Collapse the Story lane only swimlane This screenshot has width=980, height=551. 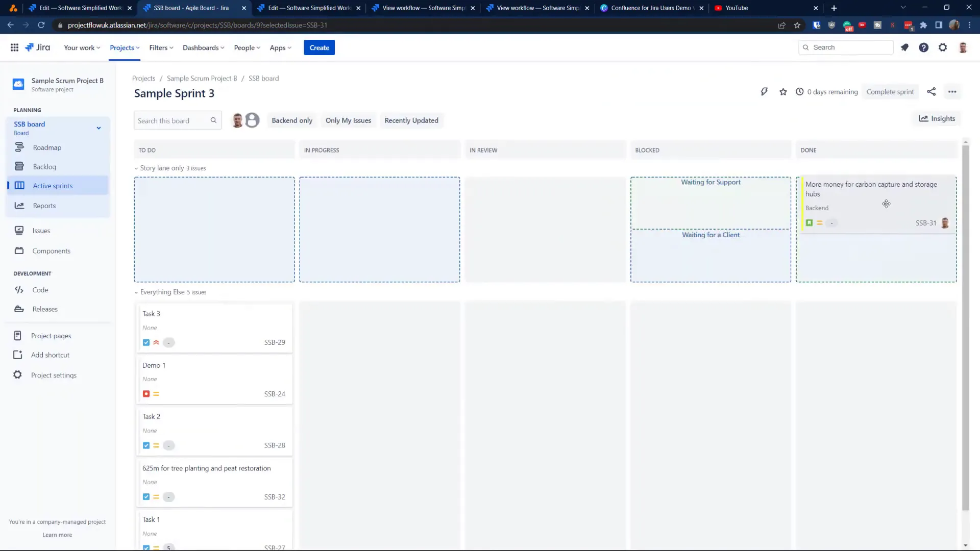coord(136,168)
